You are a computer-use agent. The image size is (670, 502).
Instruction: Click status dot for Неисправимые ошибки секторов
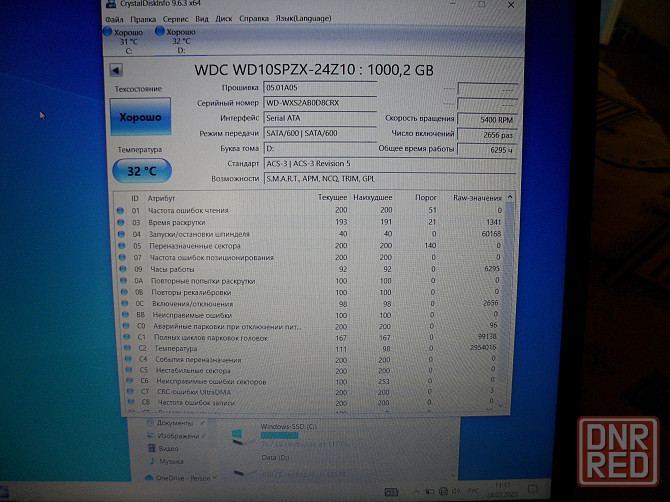coord(130,381)
